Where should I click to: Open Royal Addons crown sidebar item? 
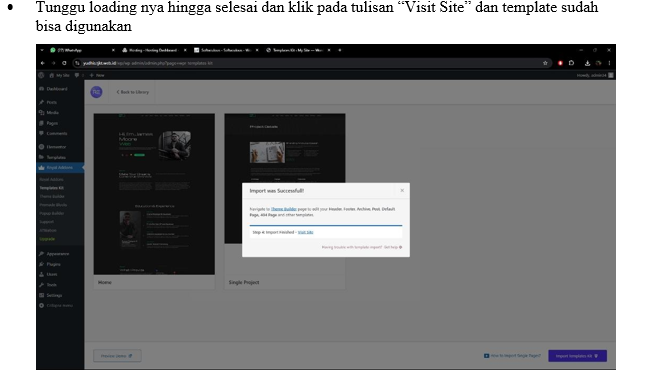pyautogui.click(x=59, y=168)
